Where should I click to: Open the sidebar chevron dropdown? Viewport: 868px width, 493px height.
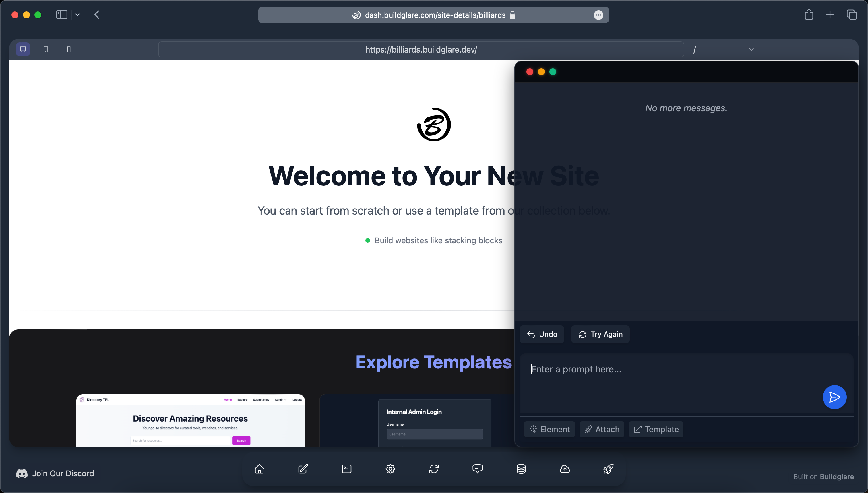pos(77,15)
